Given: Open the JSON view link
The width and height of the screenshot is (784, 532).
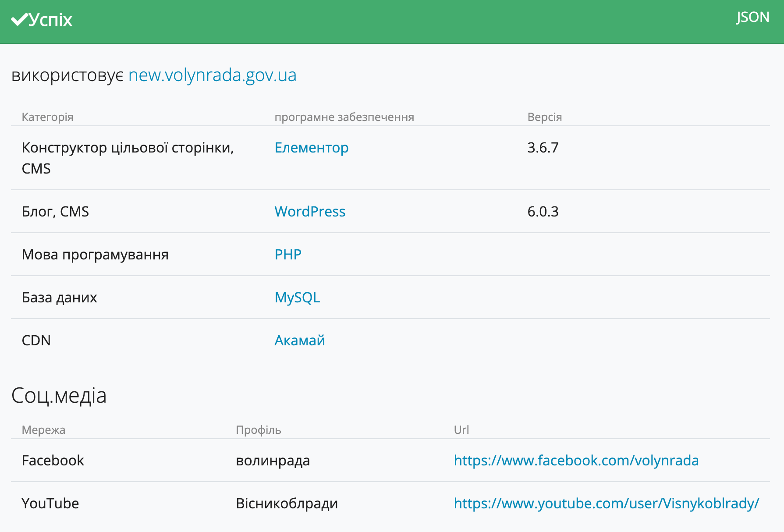Looking at the screenshot, I should tap(752, 17).
